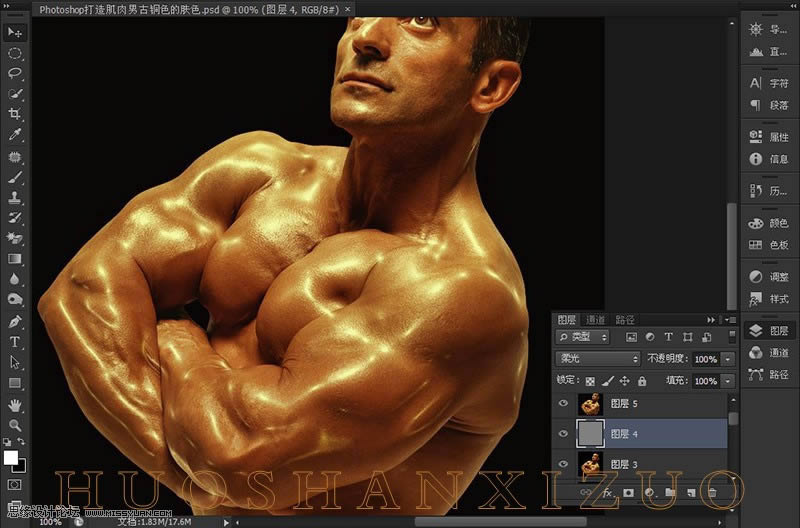800x528 pixels.
Task: Select the Hand tool
Action: pyautogui.click(x=15, y=404)
